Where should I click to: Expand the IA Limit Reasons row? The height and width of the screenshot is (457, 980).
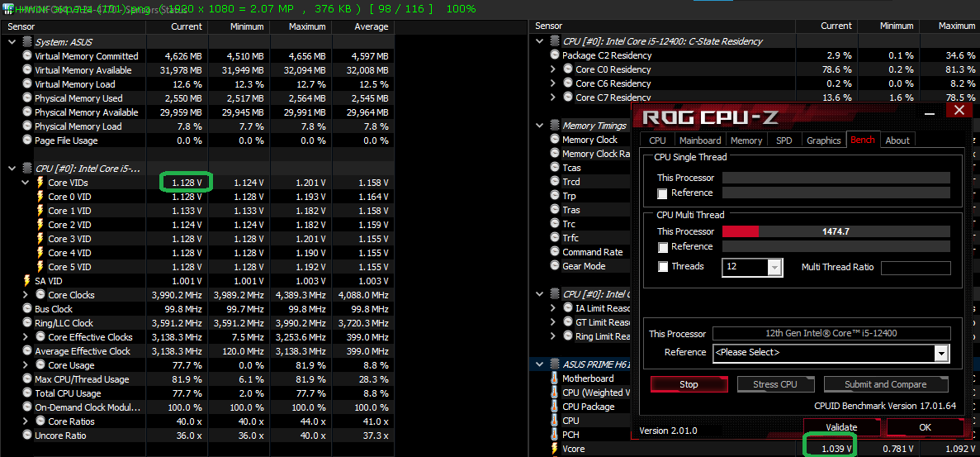pyautogui.click(x=553, y=308)
